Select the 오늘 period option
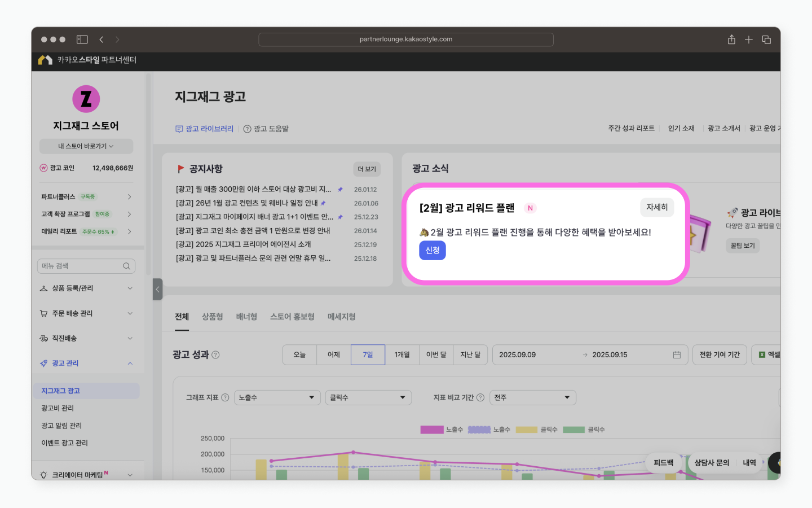 coord(299,354)
